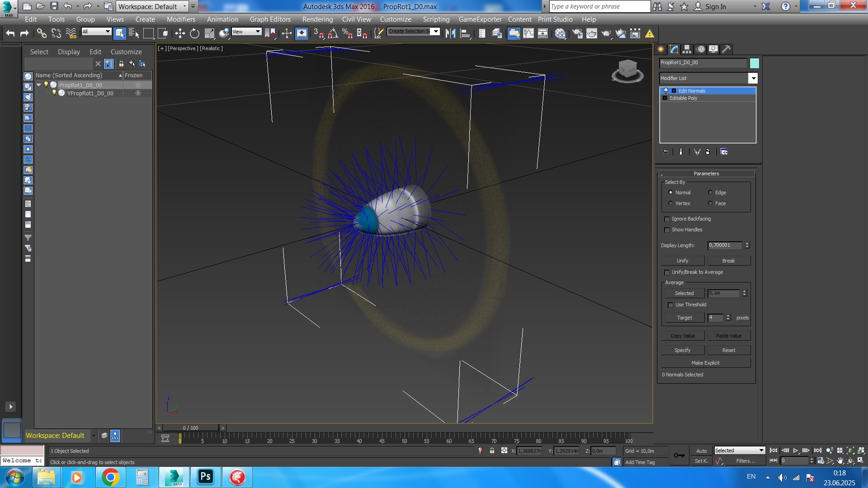
Task: Toggle the Angle Snap icon
Action: coord(333,33)
